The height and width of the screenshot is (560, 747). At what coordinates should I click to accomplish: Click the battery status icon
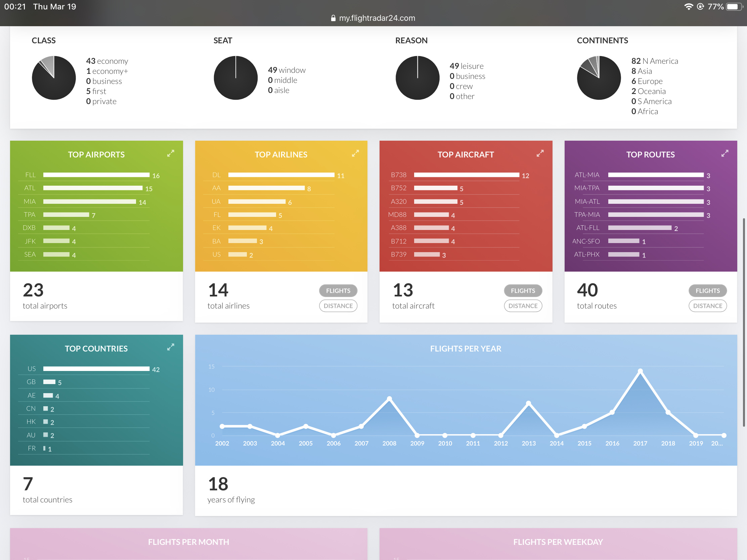(734, 7)
